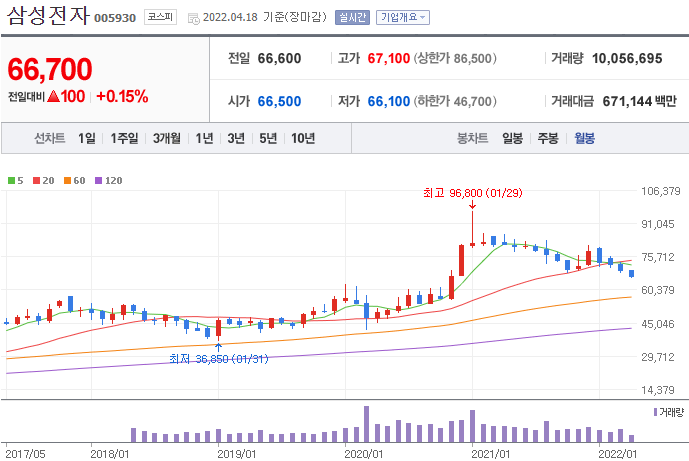
Task: Click the green 5 moving average legend swatch
Action: click(12, 181)
